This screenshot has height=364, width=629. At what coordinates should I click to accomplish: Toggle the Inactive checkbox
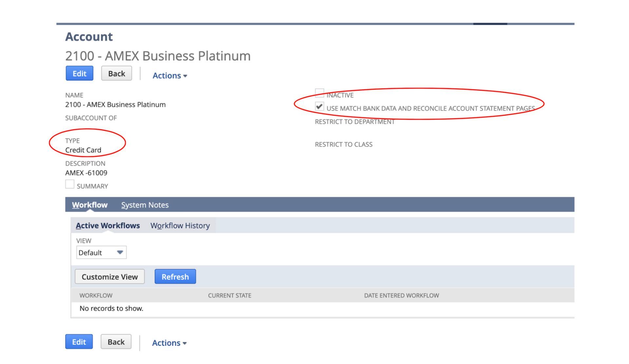point(319,93)
